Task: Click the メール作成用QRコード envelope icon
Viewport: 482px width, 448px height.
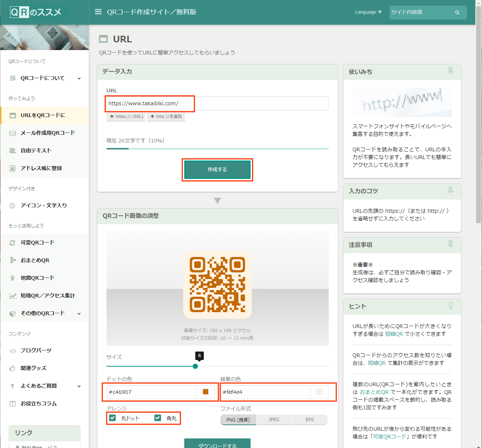Action: point(13,133)
